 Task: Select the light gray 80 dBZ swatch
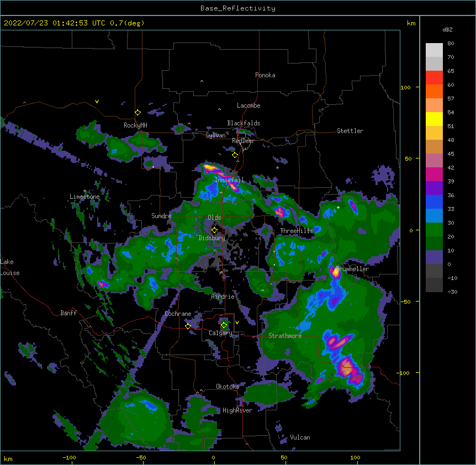pyautogui.click(x=434, y=50)
